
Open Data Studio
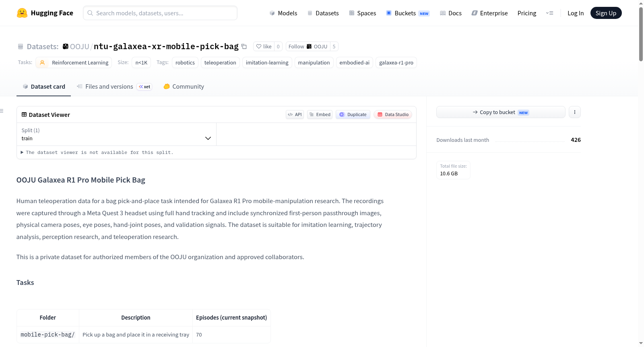(393, 114)
